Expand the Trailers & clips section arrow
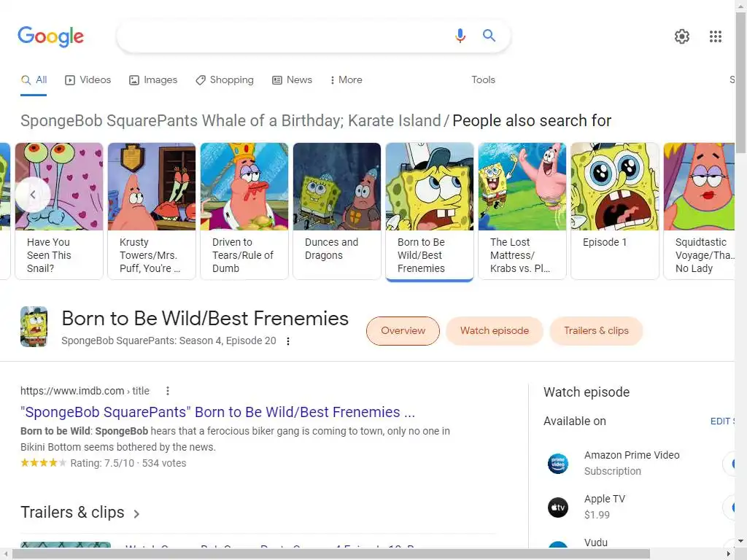This screenshot has width=747, height=560. pyautogui.click(x=136, y=513)
